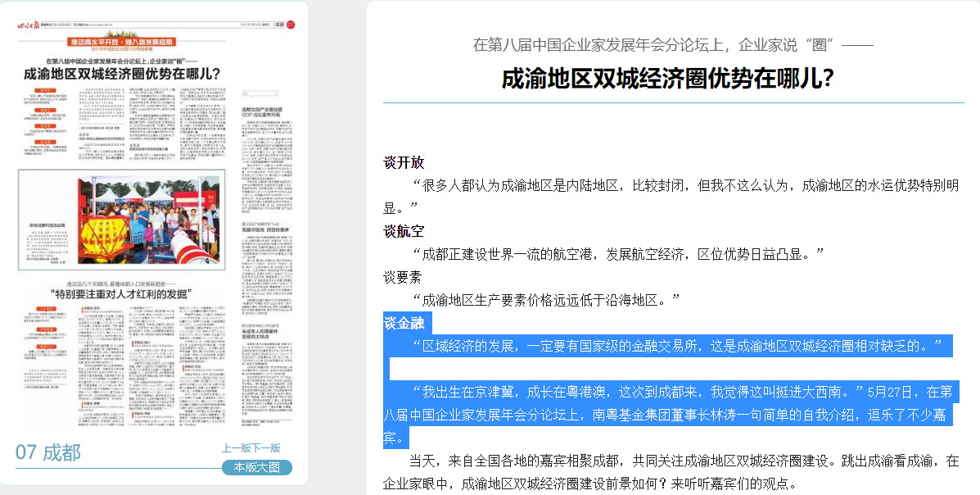Click the highlighted 谈金融 subheading
The image size is (980, 495).
pos(404,323)
